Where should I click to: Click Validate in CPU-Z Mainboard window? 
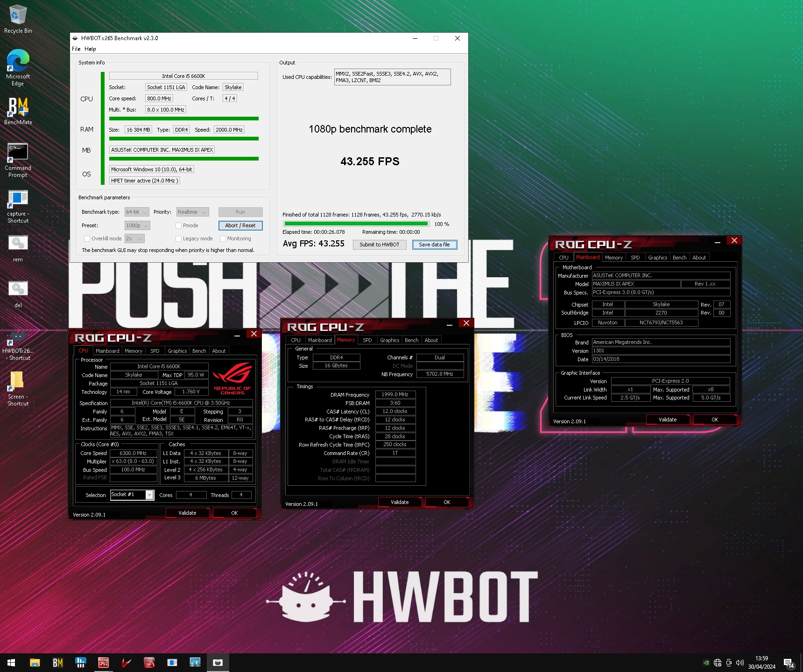tap(668, 420)
